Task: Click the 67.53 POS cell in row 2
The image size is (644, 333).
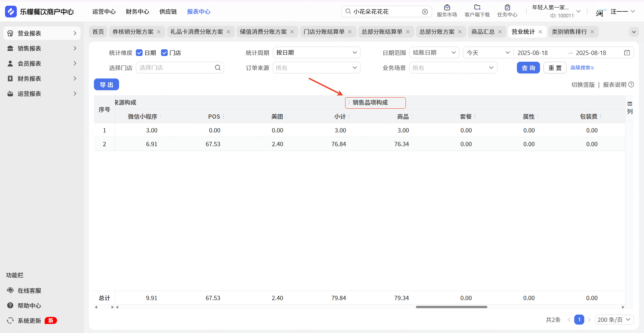Action: [x=213, y=144]
